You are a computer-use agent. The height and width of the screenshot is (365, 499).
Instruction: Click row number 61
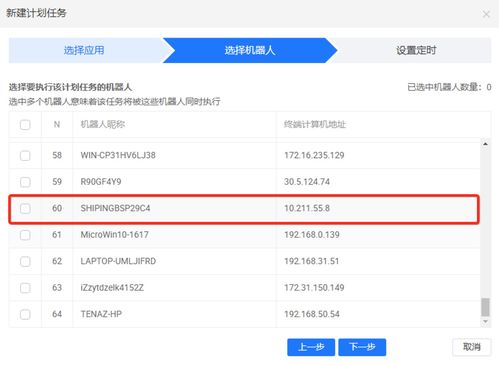click(57, 235)
